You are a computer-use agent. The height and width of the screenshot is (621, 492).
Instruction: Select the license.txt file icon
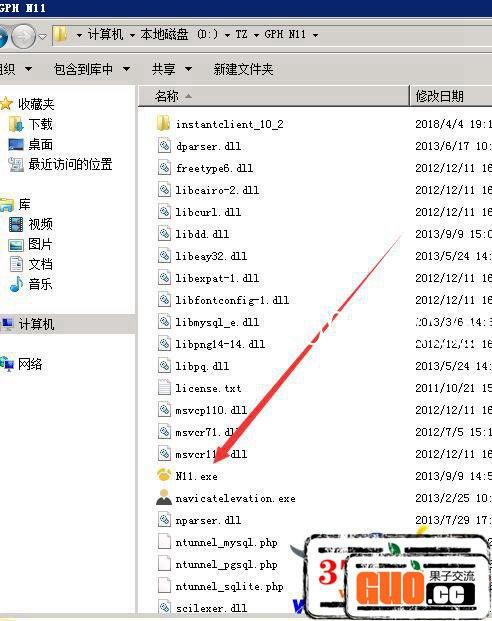click(164, 387)
